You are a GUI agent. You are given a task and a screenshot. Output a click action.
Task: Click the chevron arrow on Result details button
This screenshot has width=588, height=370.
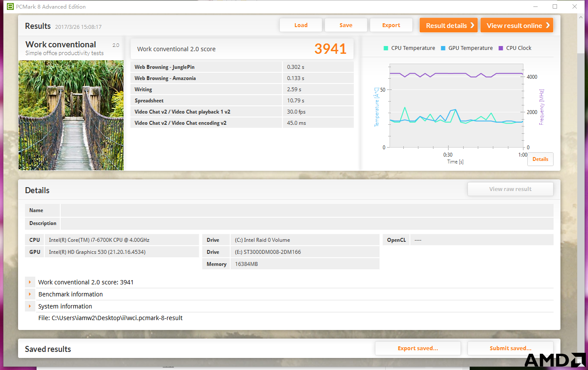pos(472,25)
